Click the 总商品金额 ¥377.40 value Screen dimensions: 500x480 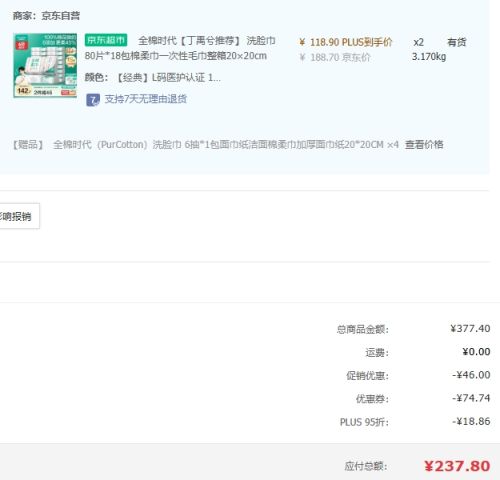pos(470,328)
